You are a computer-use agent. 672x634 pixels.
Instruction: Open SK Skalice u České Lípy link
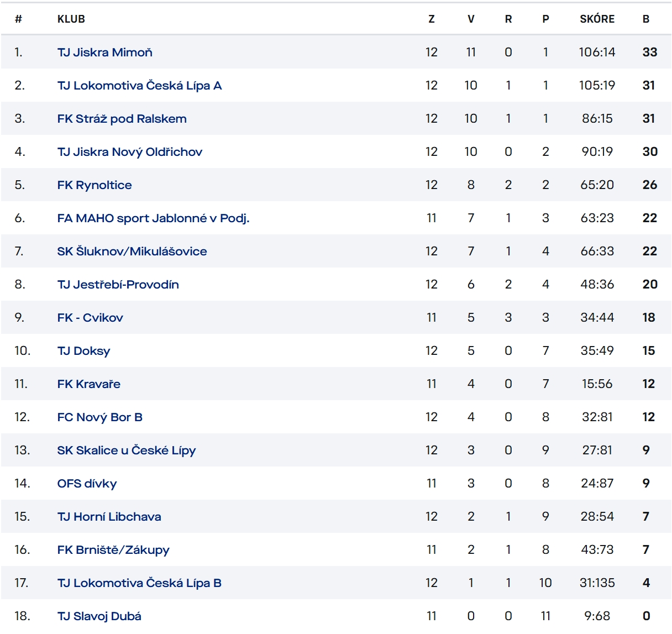[x=126, y=450]
